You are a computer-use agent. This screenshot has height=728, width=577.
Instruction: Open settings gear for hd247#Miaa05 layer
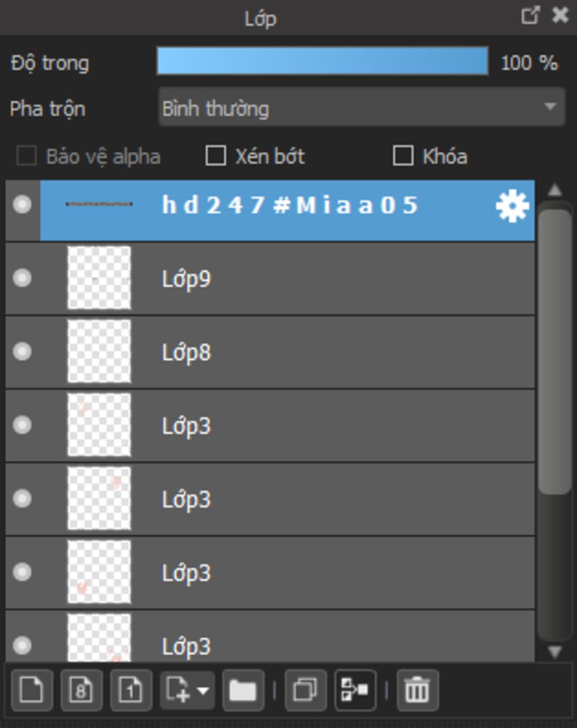click(512, 206)
